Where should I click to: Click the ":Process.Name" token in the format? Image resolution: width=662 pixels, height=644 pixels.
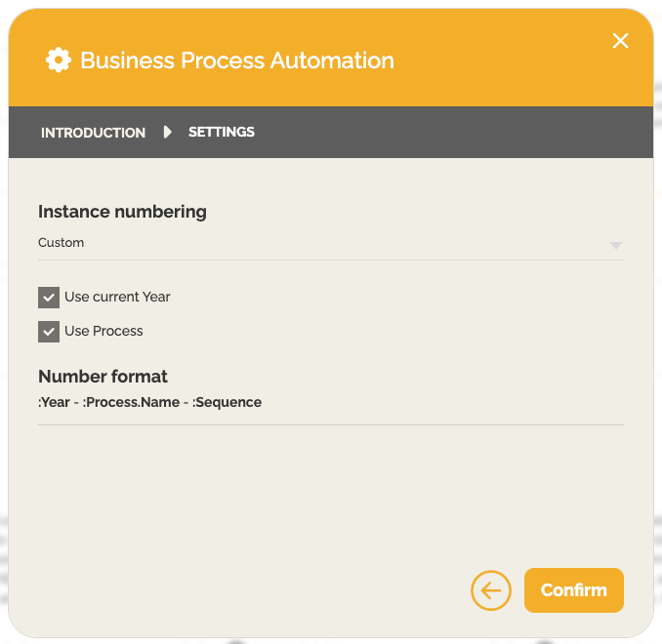132,402
